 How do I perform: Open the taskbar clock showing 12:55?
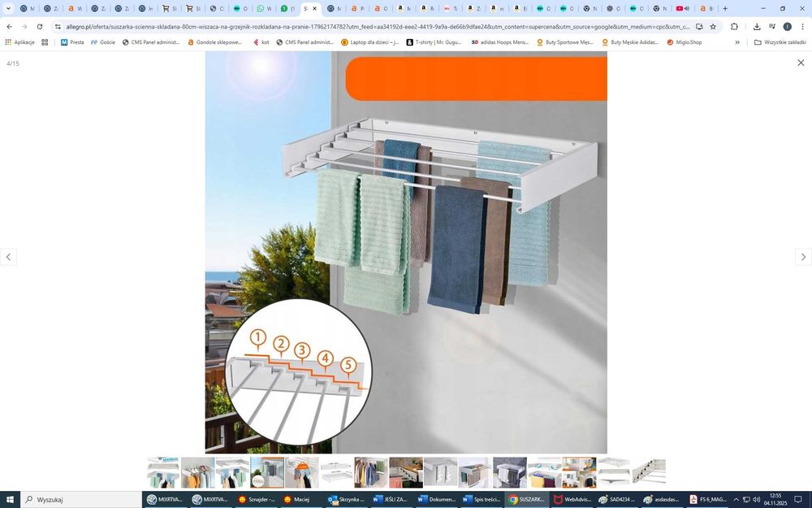coord(775,500)
